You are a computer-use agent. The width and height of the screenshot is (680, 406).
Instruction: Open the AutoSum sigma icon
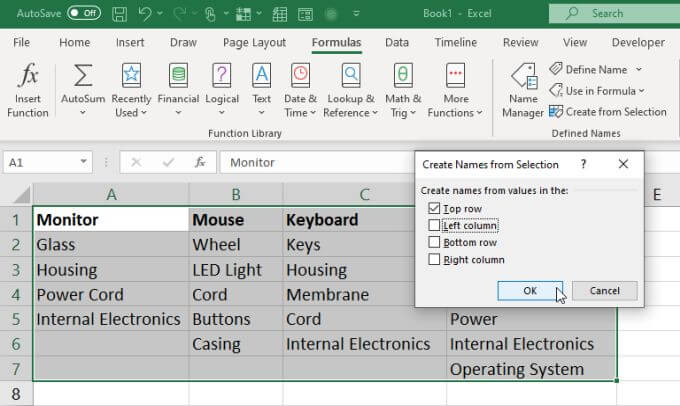tap(83, 78)
